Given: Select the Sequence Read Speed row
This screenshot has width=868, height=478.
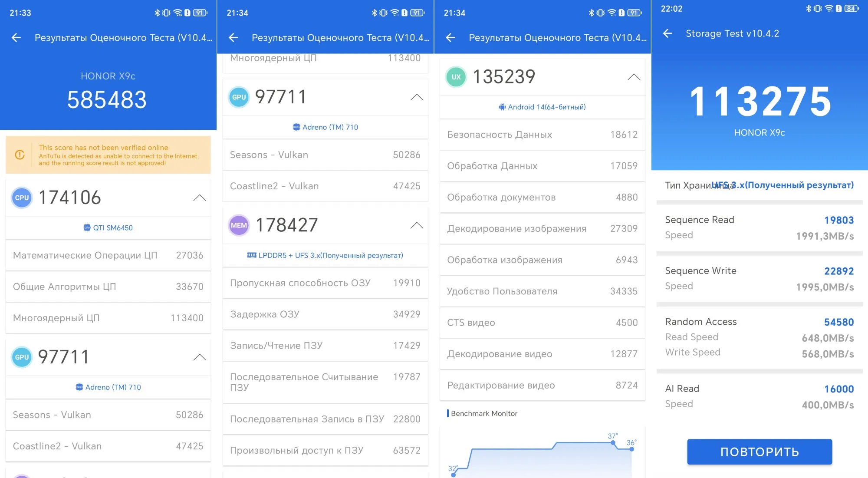Looking at the screenshot, I should coord(759,227).
